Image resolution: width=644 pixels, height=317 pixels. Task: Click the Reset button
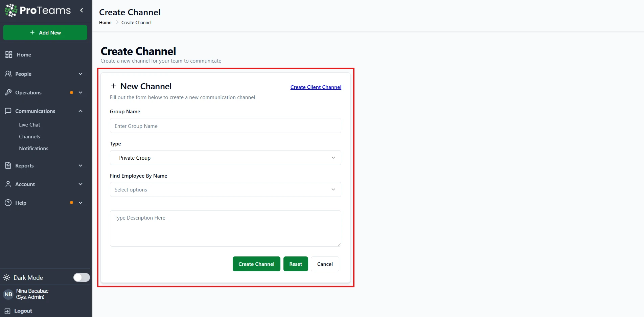point(296,264)
